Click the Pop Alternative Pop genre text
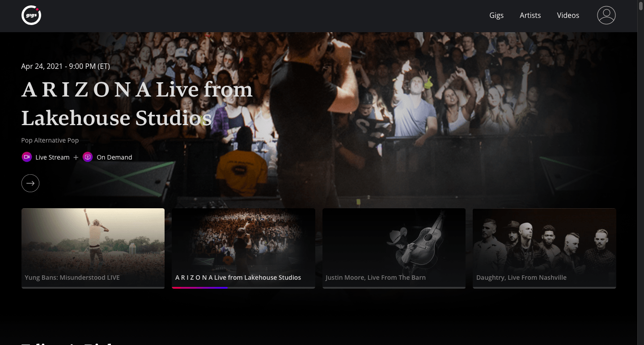 [50, 140]
